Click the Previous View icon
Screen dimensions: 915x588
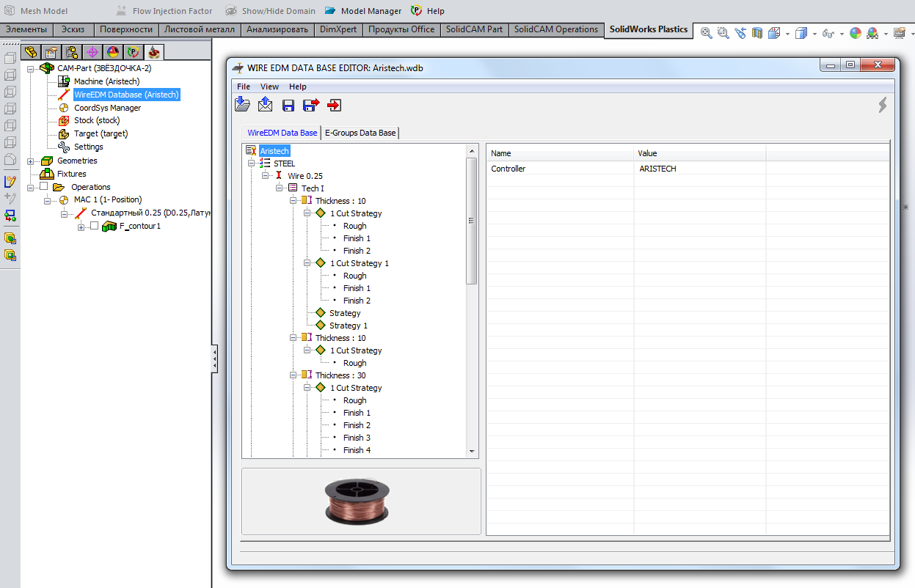pyautogui.click(x=740, y=33)
